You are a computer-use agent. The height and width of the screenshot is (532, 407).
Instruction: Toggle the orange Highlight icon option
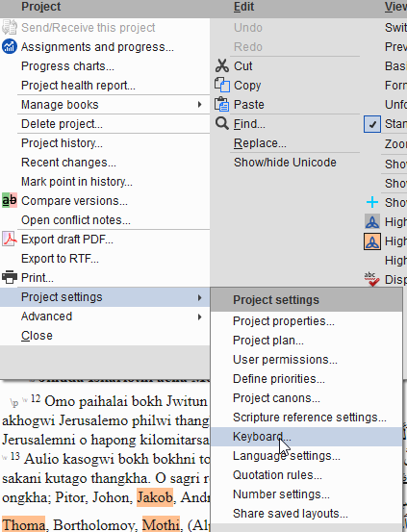[372, 241]
